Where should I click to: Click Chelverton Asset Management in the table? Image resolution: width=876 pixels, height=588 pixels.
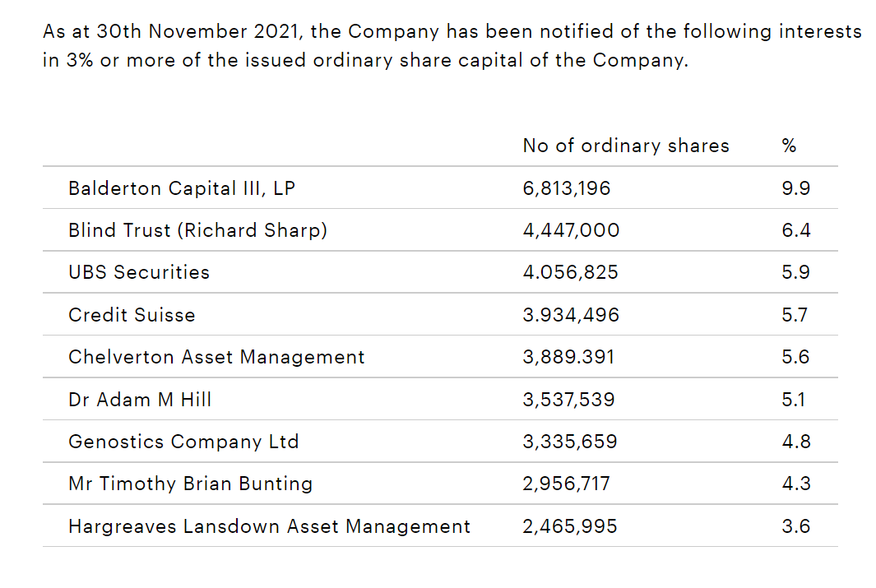pos(216,357)
